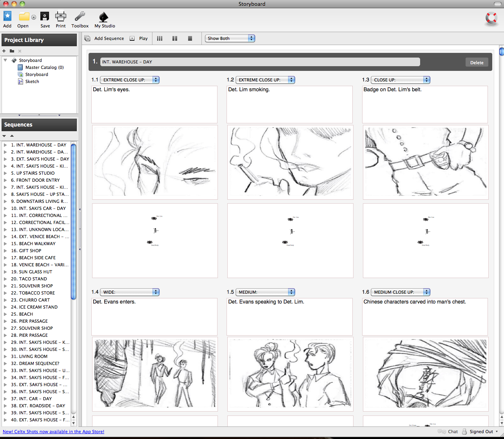
Task: Open the Celtx Shots App Store link
Action: click(54, 432)
